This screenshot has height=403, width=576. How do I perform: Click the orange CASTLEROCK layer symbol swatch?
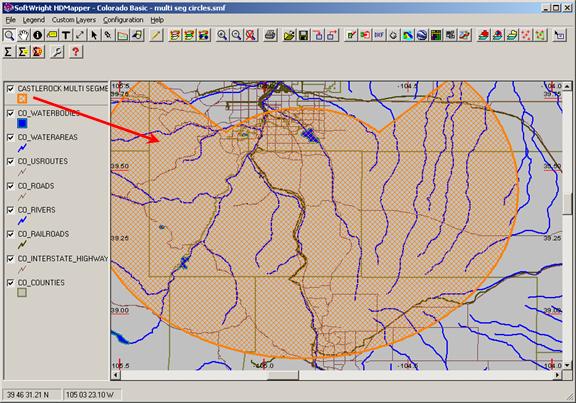click(22, 98)
